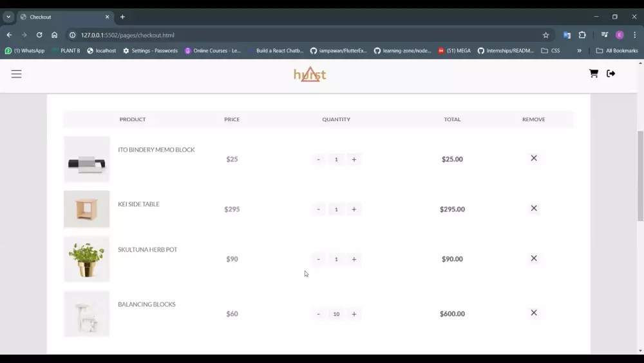The height and width of the screenshot is (363, 644).
Task: Click the REMOVE column header
Action: 533,119
